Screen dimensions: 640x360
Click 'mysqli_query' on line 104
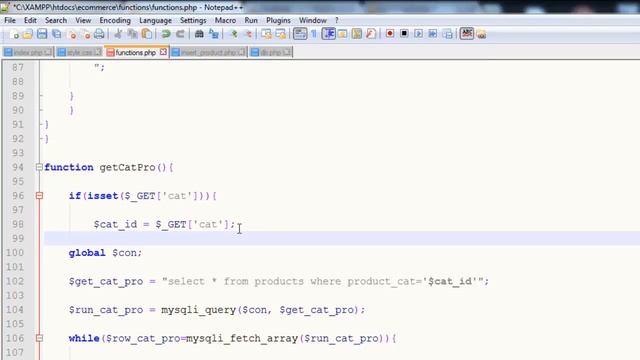tap(198, 310)
